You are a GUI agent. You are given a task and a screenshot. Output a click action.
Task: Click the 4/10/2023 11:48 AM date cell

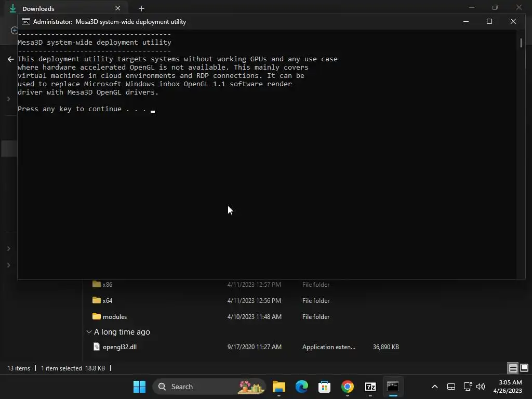255,316
